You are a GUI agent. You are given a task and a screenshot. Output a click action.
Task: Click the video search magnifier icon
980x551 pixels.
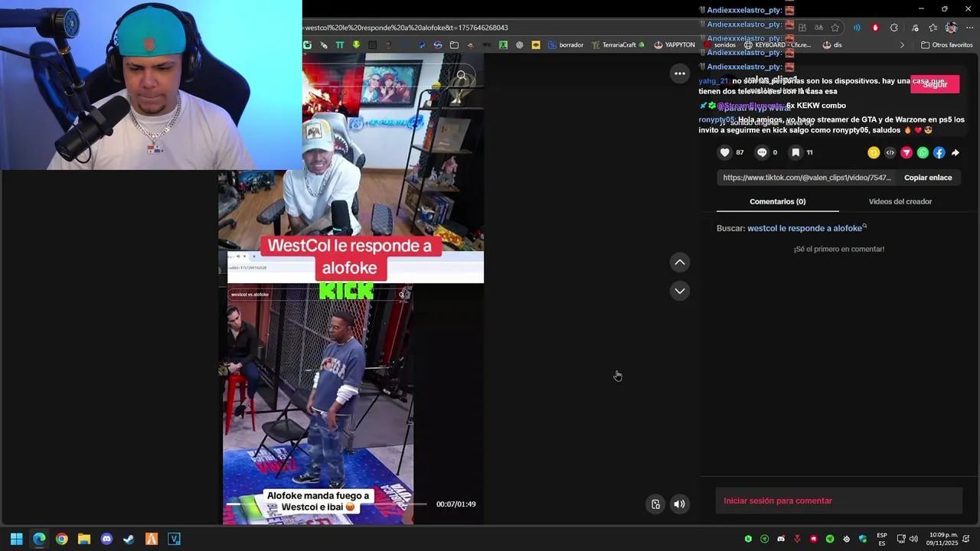(462, 77)
